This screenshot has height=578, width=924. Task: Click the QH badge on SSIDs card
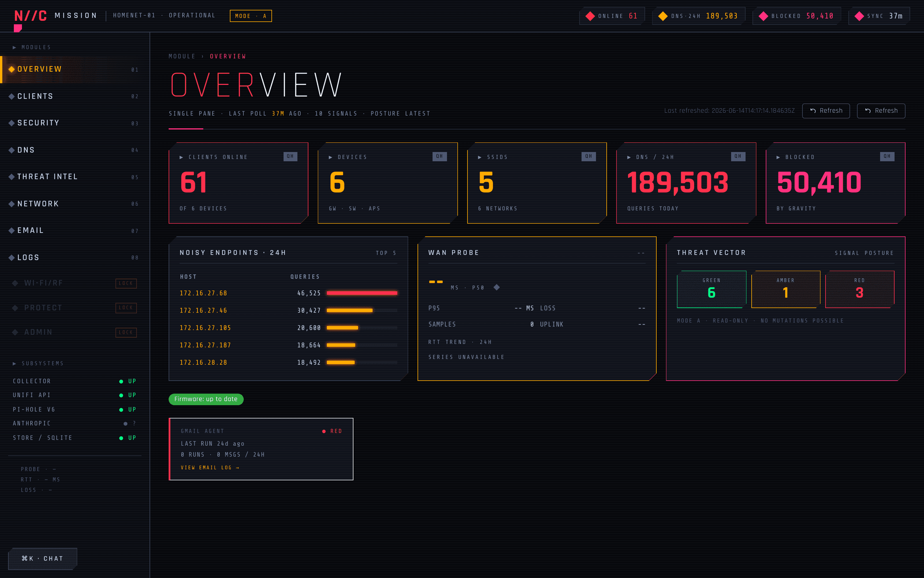click(x=588, y=156)
